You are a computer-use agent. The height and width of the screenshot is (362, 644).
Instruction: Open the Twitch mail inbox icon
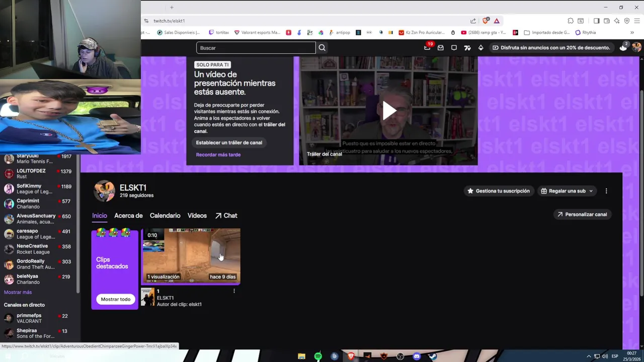point(441,48)
